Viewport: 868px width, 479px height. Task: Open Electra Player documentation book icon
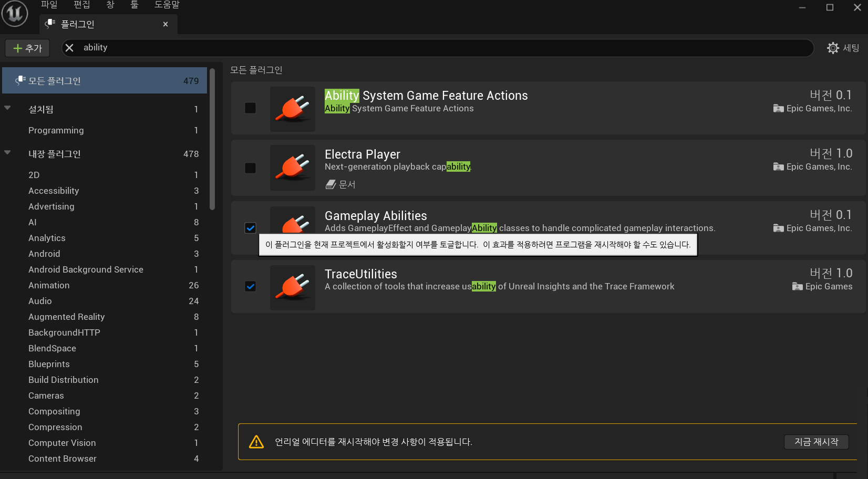(x=330, y=184)
